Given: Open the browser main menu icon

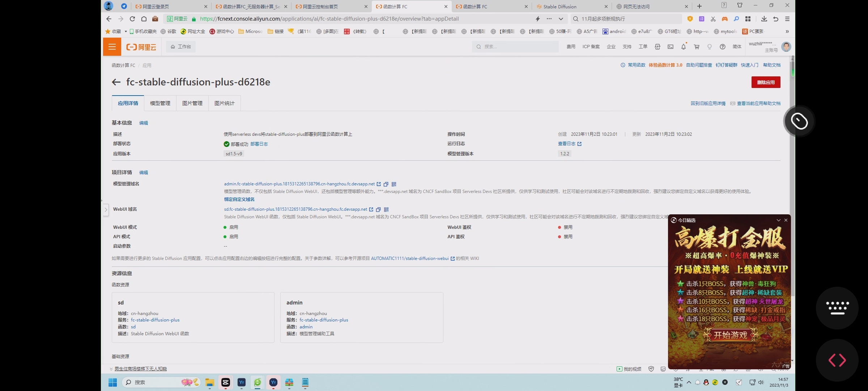Looking at the screenshot, I should pyautogui.click(x=787, y=19).
